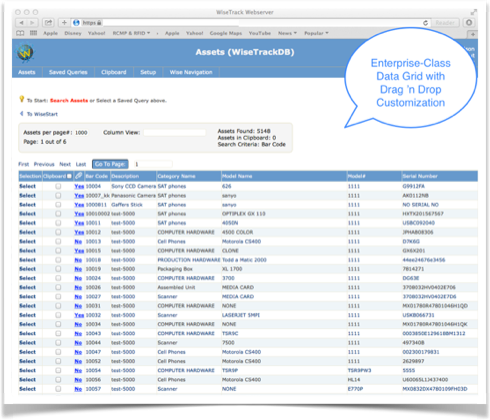Check the clipboard box for asset 10004
490x420 pixels.
(x=58, y=186)
